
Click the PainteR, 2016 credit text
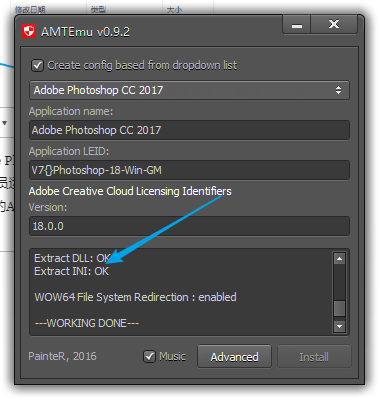[x=62, y=356]
